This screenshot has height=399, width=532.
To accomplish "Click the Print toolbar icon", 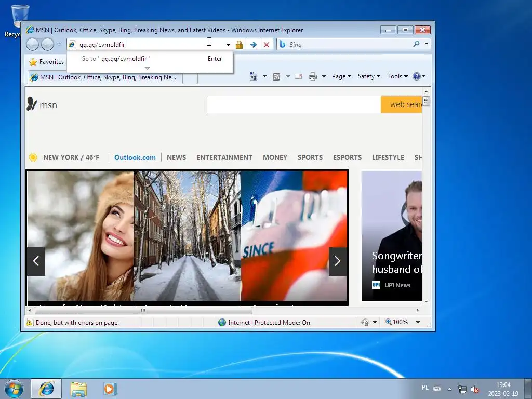I will tap(312, 76).
